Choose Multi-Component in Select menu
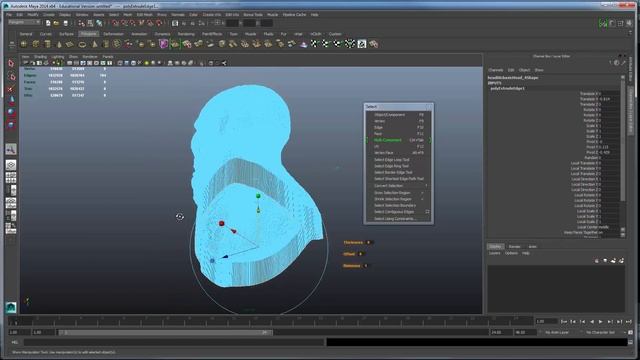Image resolution: width=640 pixels, height=360 pixels. click(x=398, y=140)
